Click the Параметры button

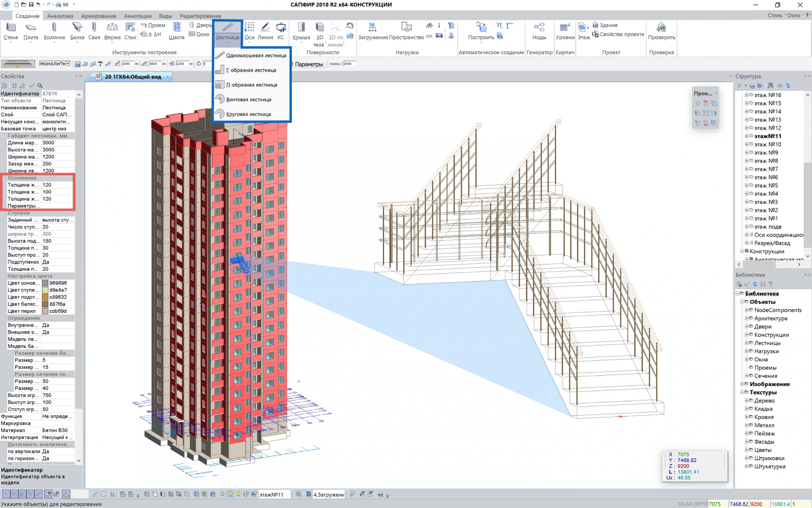click(309, 64)
